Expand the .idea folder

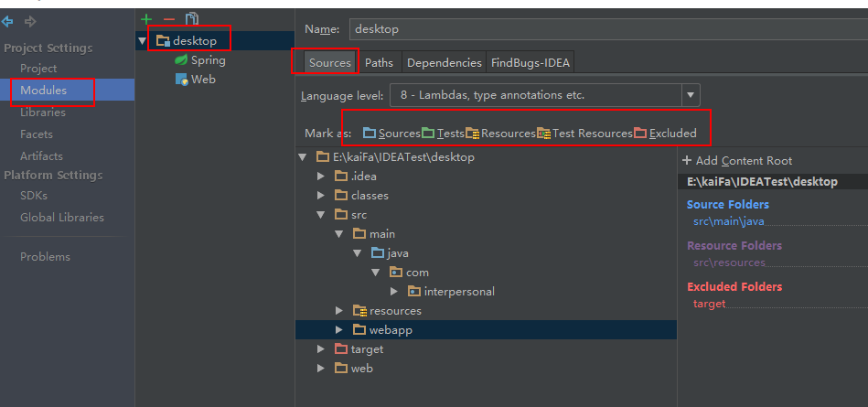[320, 177]
